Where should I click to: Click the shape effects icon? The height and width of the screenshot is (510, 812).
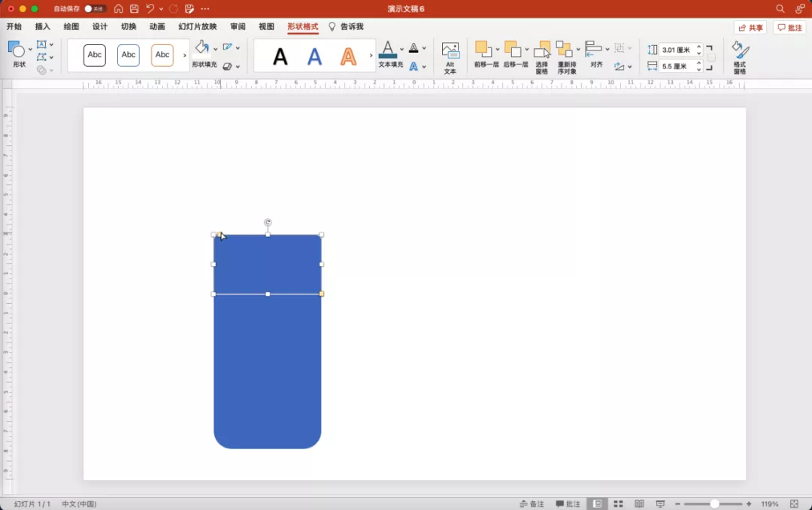tap(227, 66)
